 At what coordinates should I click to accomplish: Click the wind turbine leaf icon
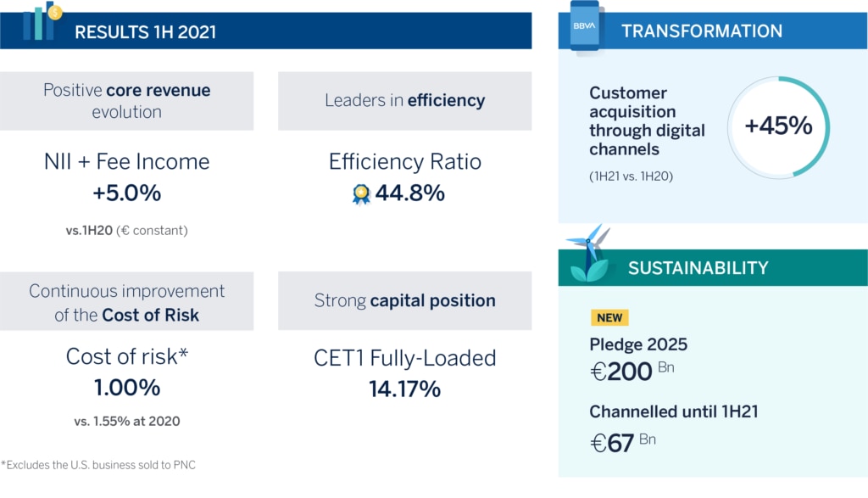coord(589,254)
